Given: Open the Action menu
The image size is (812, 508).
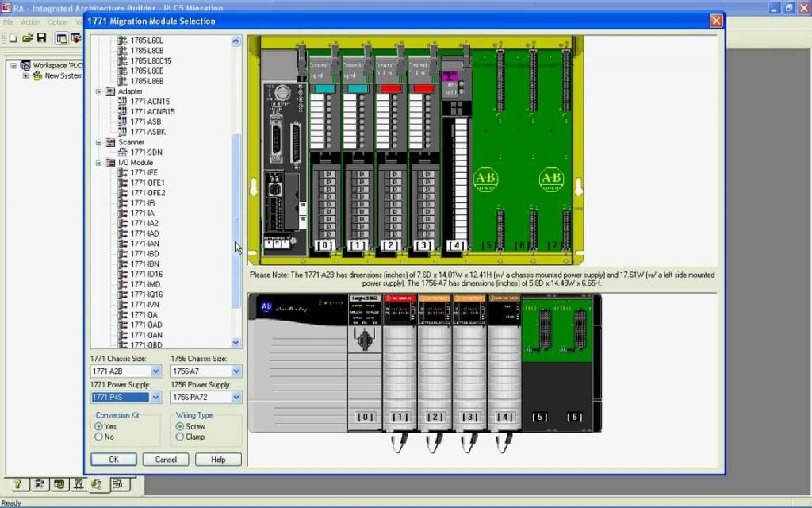Looking at the screenshot, I should pos(30,22).
